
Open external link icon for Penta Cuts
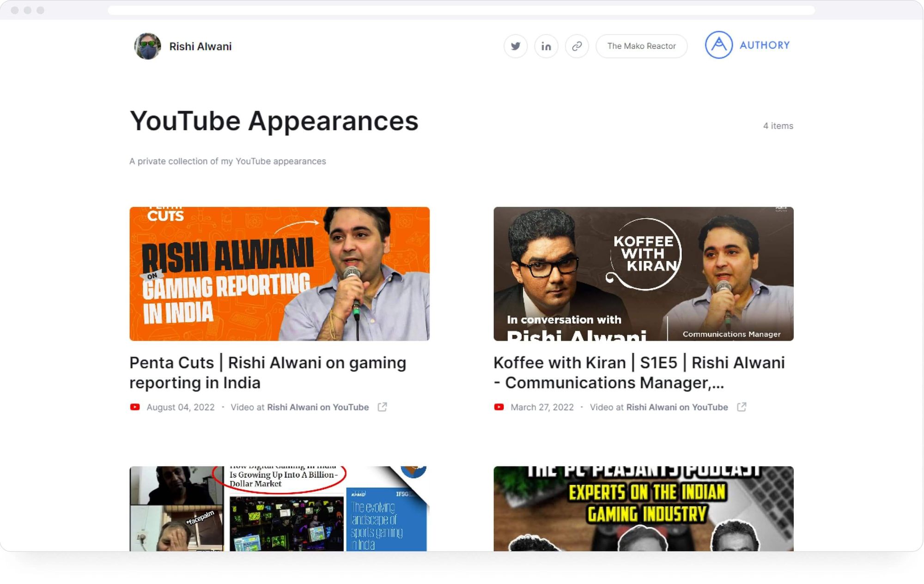[382, 407]
